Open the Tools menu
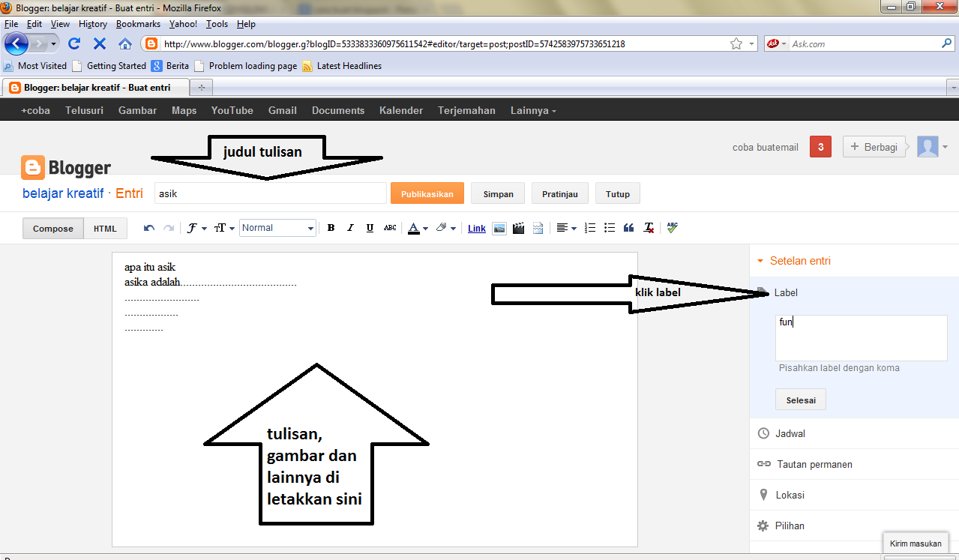This screenshot has width=959, height=560. (217, 24)
